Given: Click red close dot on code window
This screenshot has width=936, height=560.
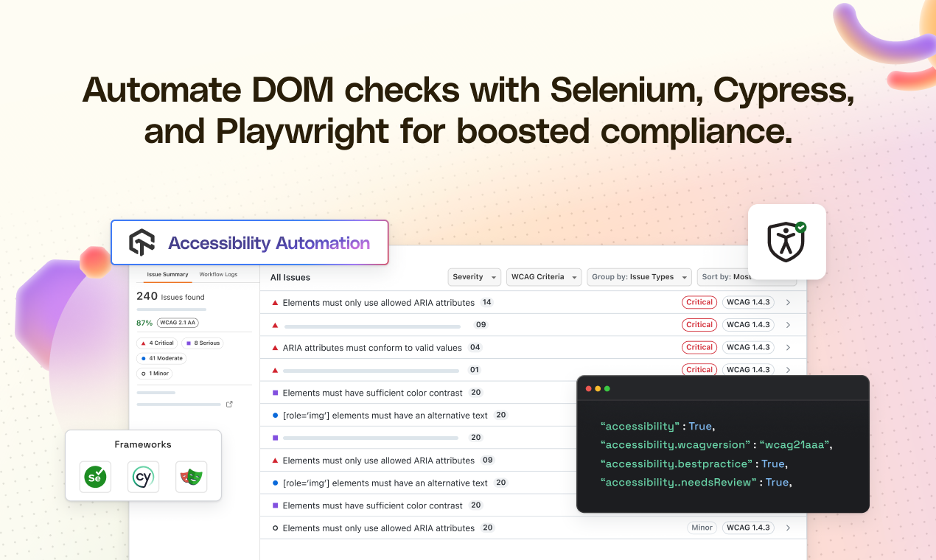Looking at the screenshot, I should [588, 388].
